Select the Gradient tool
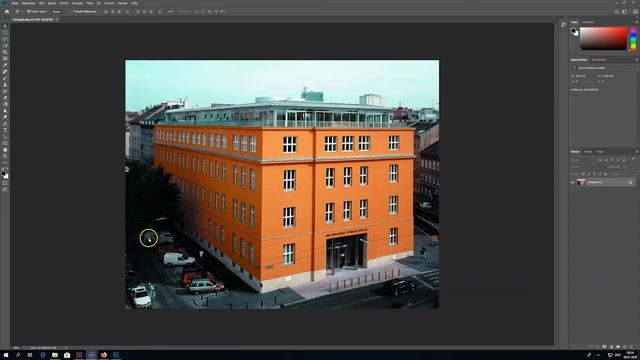The image size is (640, 360). pos(5,104)
